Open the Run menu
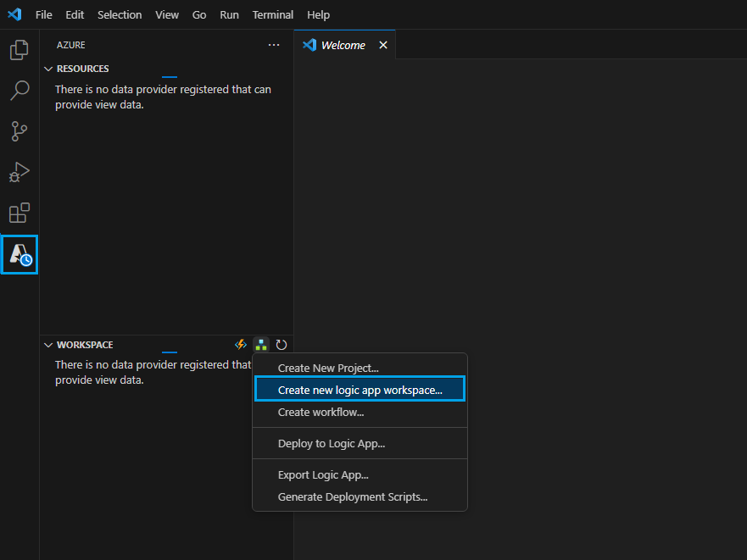 click(x=229, y=14)
